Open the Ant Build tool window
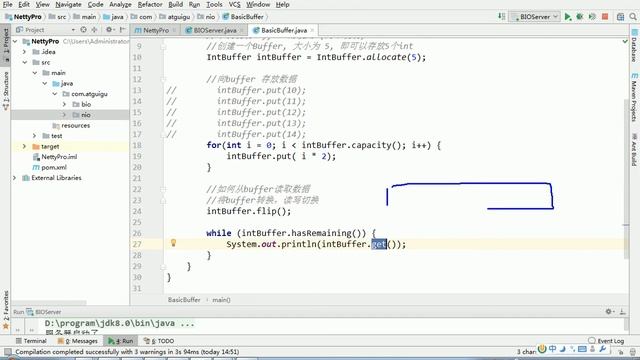The image size is (640, 360). [x=634, y=149]
